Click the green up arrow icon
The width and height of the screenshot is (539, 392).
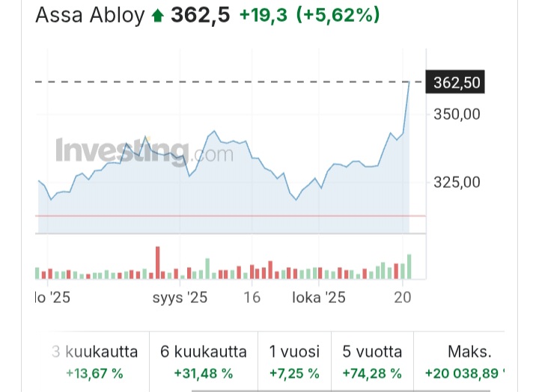coord(157,15)
